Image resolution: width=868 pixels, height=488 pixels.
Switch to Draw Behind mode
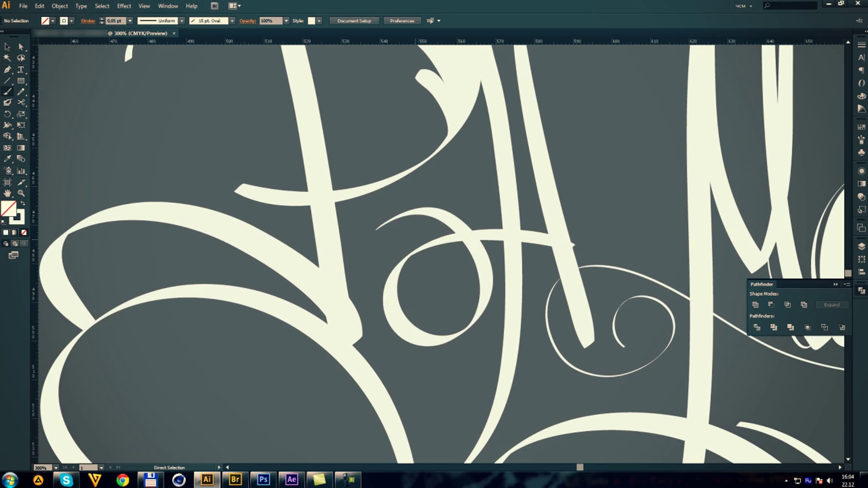(15, 244)
